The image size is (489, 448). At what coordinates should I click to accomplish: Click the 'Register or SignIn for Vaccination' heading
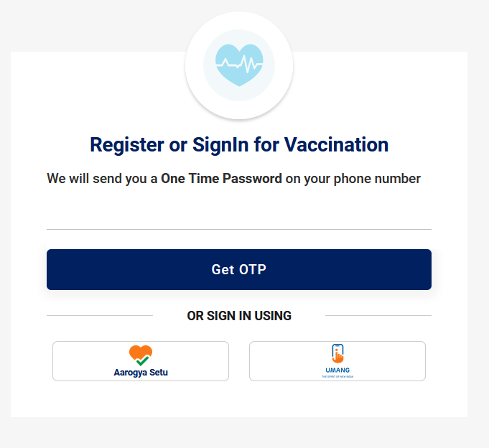(239, 145)
